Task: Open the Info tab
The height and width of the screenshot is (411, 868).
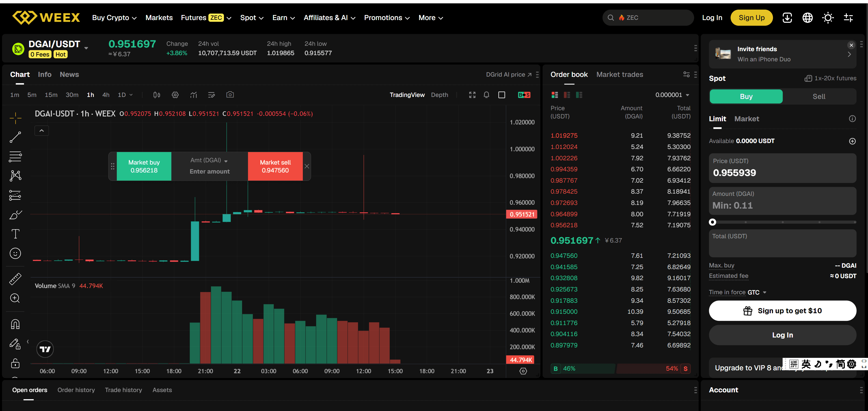Action: 44,74
